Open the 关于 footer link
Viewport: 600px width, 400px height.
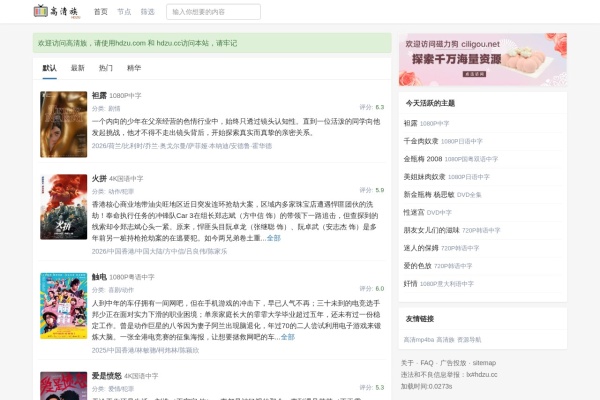[x=407, y=363]
